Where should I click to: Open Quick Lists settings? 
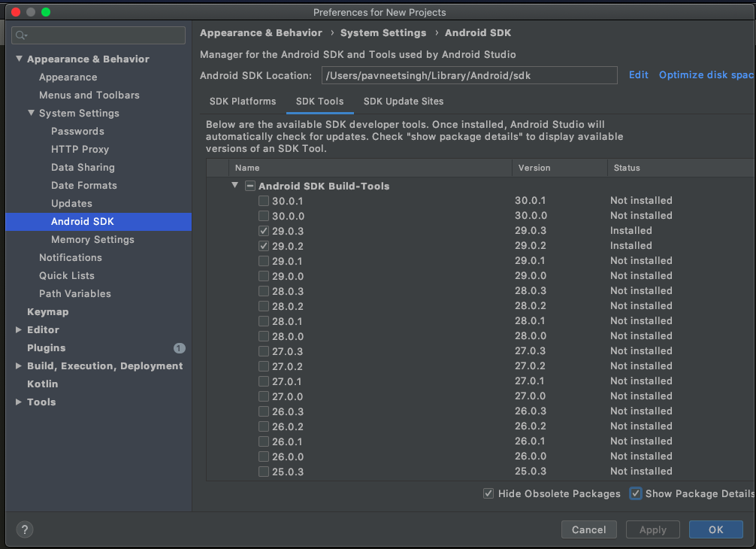(67, 275)
